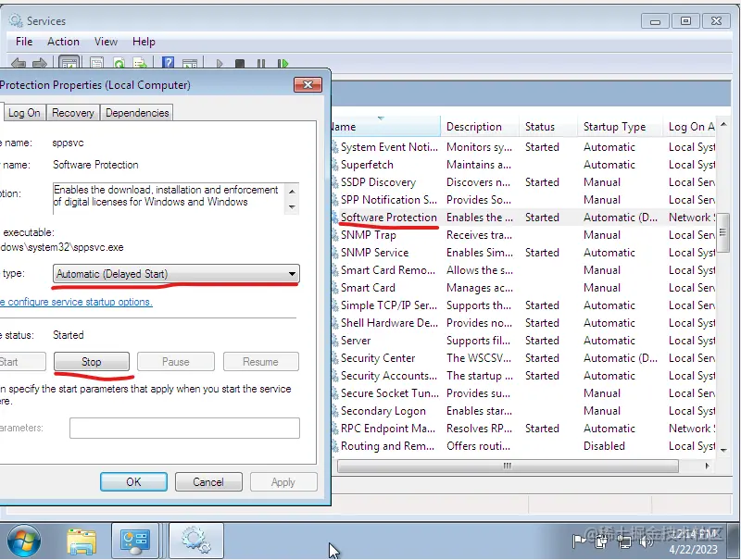Image resolution: width=741 pixels, height=560 pixels.
Task: Open Help via blue question-mark icon
Action: click(168, 63)
